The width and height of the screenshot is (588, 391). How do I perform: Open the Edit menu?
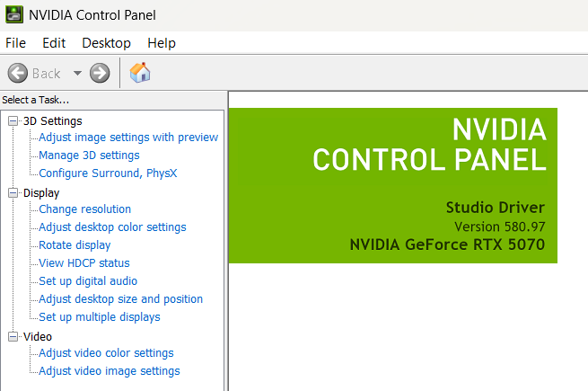coord(54,43)
